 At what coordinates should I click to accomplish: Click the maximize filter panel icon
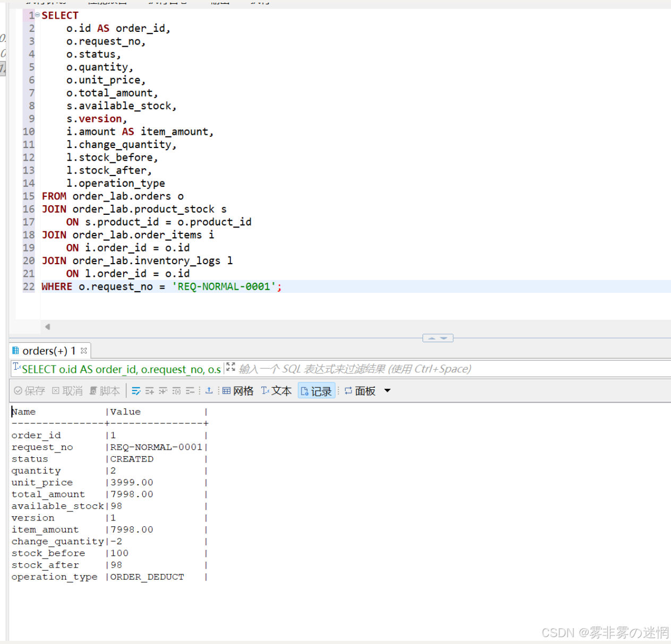(x=231, y=367)
